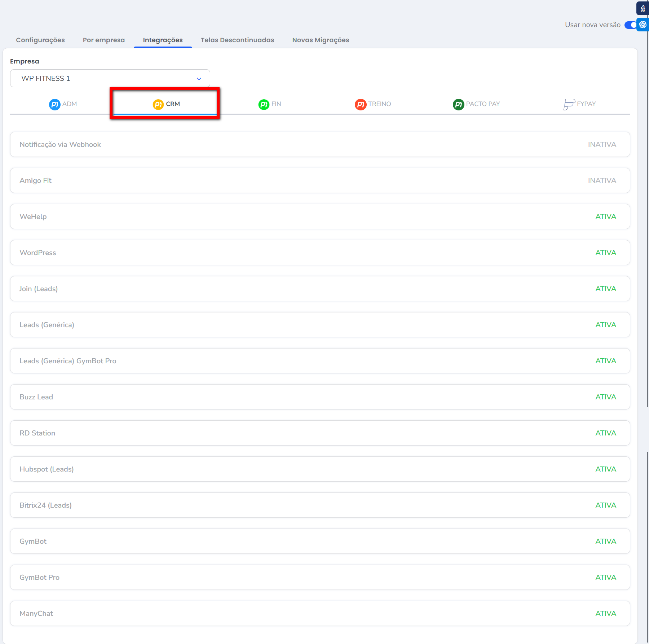649x644 pixels.
Task: Toggle the 'Usar nova versão' switch
Action: pos(630,25)
